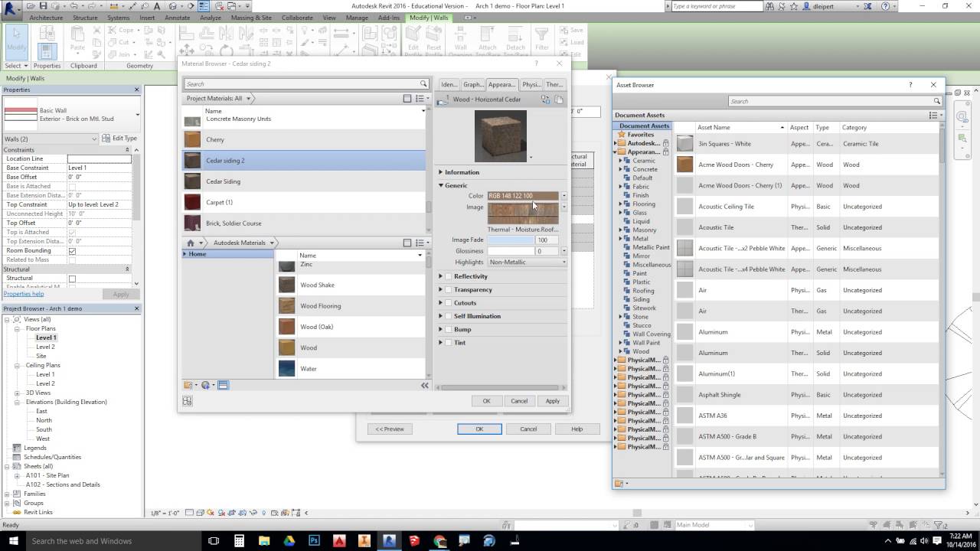Screen dimensions: 980x551
Task: Select the Cedar Siding material row
Action: [304, 181]
